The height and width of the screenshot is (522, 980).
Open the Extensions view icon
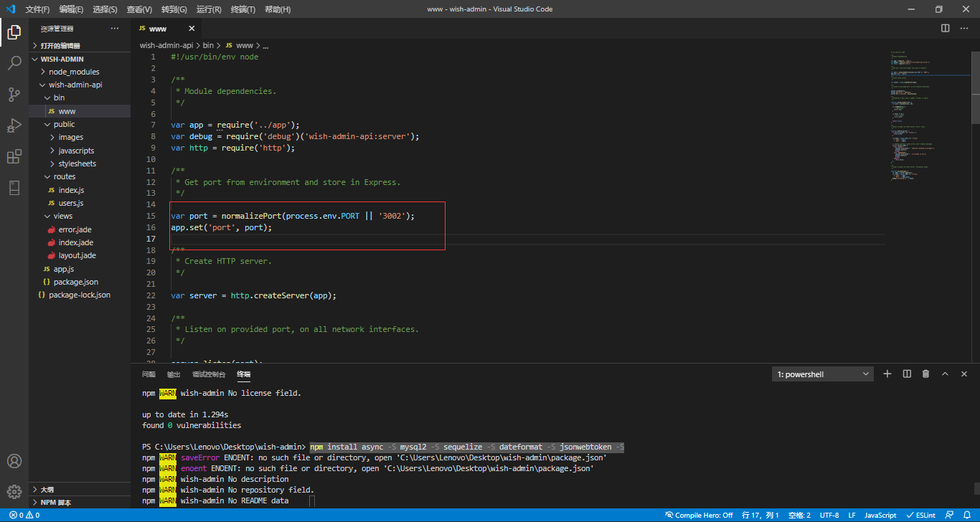(14, 157)
